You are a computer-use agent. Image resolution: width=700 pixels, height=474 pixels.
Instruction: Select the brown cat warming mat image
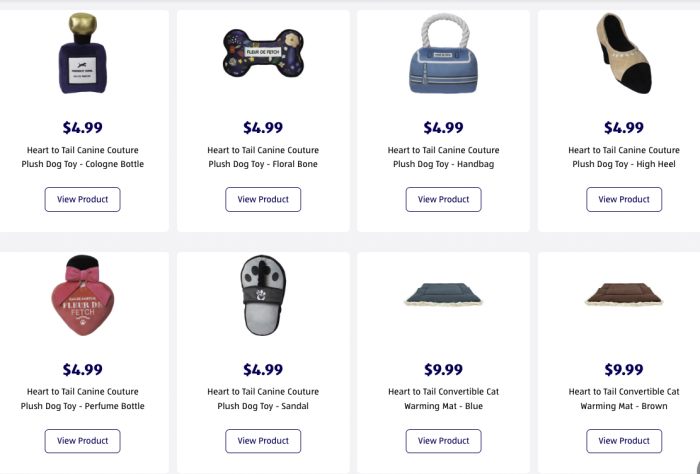(x=624, y=295)
